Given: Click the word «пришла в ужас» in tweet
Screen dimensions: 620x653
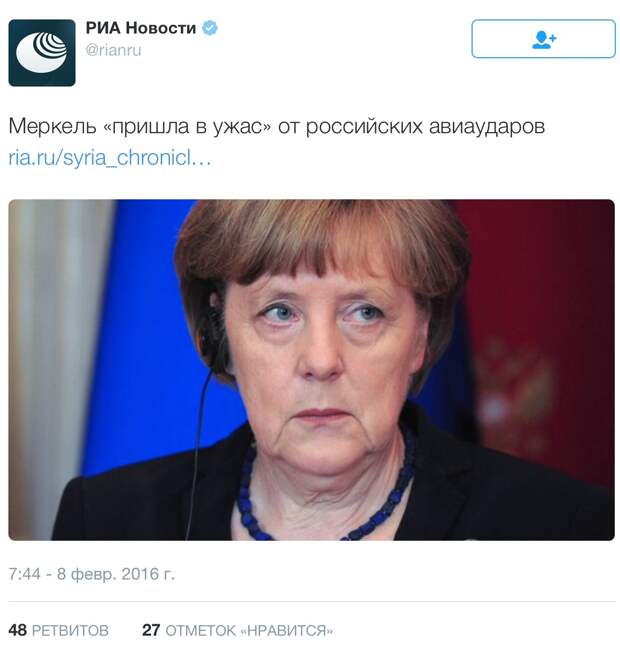Looking at the screenshot, I should pyautogui.click(x=187, y=127).
